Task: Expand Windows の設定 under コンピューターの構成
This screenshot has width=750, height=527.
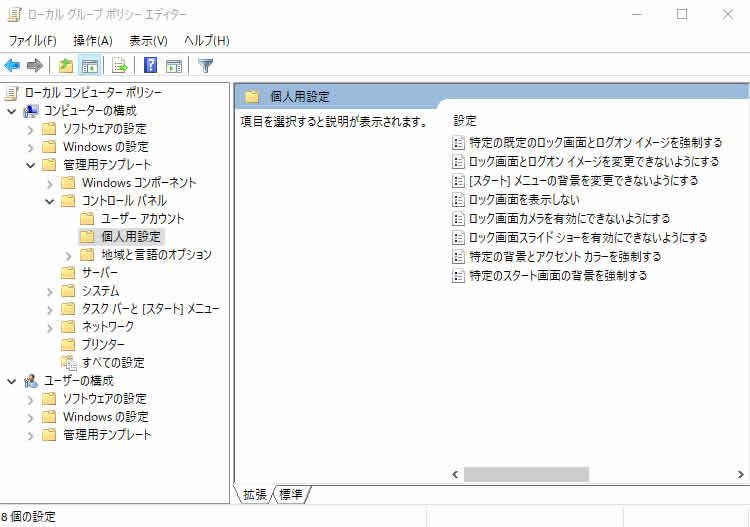Action: click(31, 147)
